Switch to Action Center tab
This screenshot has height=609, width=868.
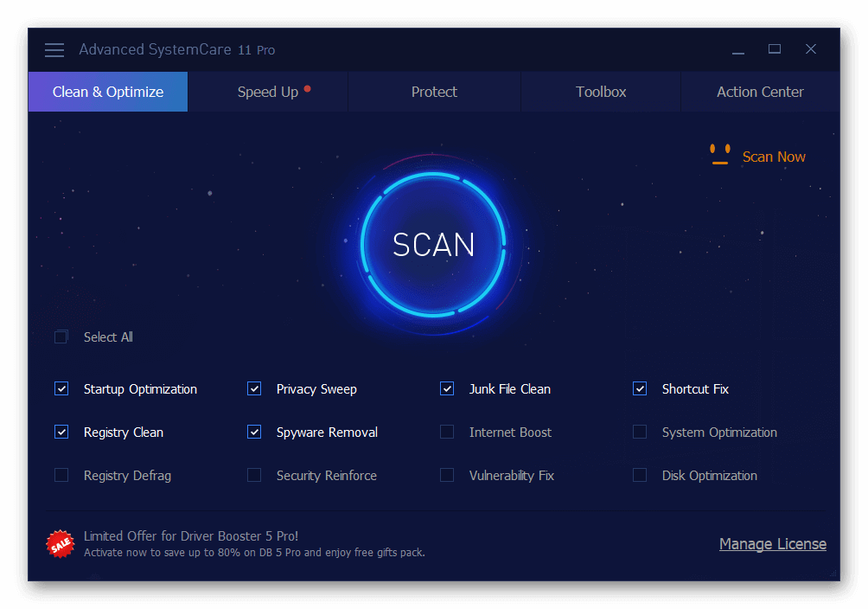pos(760,92)
